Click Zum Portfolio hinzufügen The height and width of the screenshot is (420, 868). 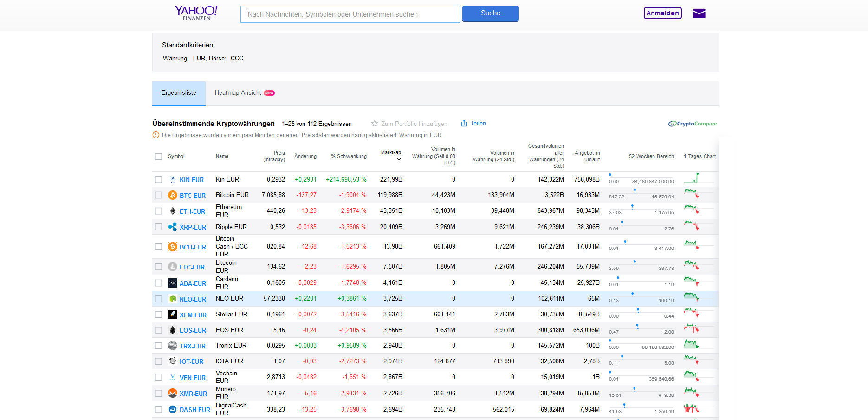coord(415,124)
